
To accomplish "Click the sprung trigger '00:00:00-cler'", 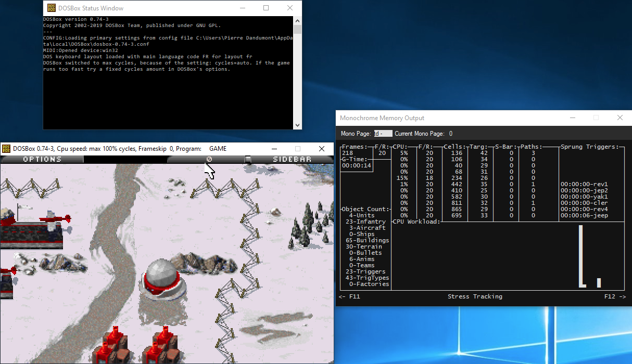I will click(584, 203).
